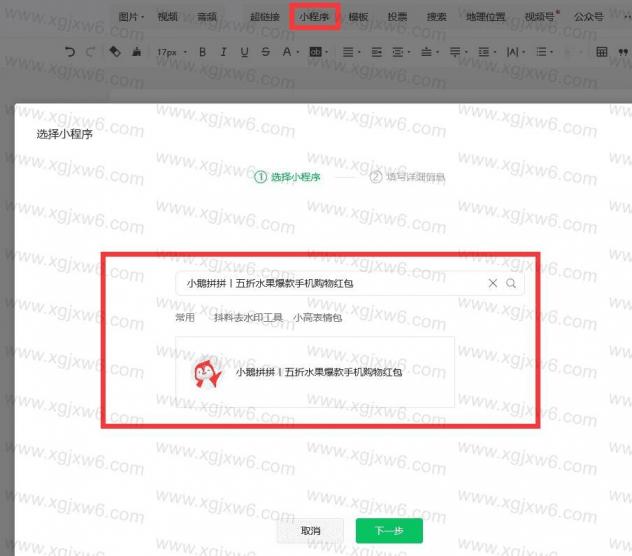This screenshot has width=632, height=556.
Task: Open the text alignment options
Action: pyautogui.click(x=348, y=52)
